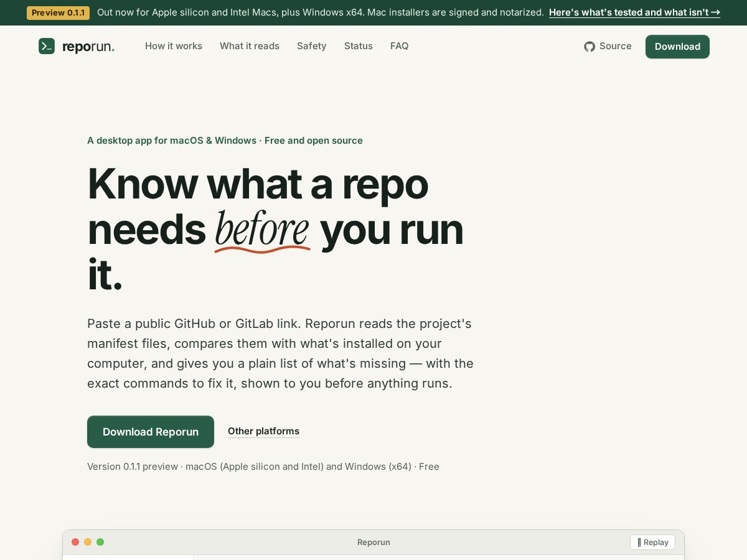Select Status in the navigation bar
The width and height of the screenshot is (747, 560).
tap(359, 46)
